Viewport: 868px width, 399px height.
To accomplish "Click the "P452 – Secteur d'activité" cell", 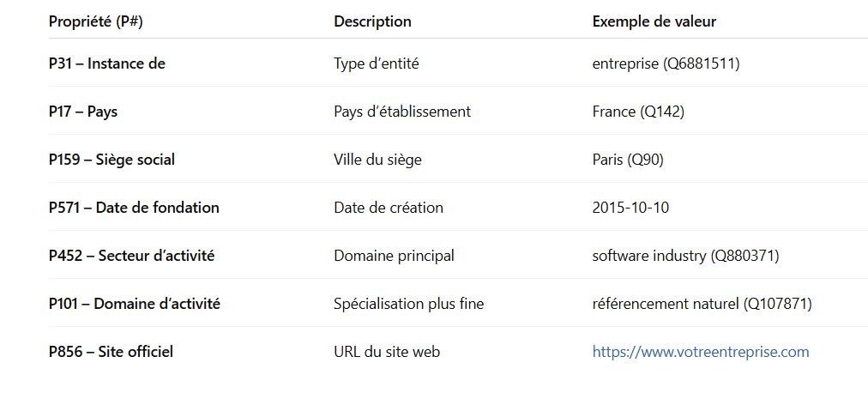I will pos(131,256).
